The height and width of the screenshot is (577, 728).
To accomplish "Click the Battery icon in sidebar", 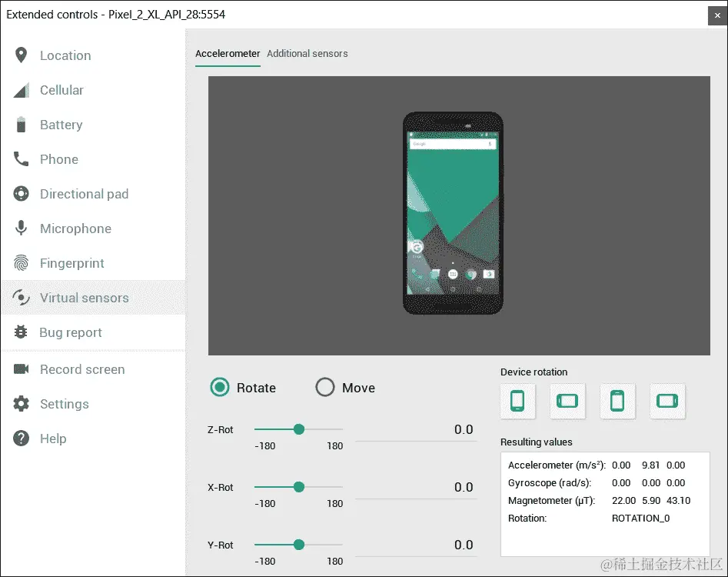I will coord(21,125).
